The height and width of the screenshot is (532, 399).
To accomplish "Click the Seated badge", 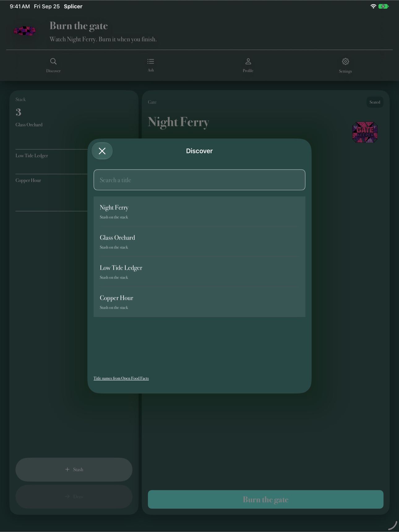I will (x=375, y=102).
